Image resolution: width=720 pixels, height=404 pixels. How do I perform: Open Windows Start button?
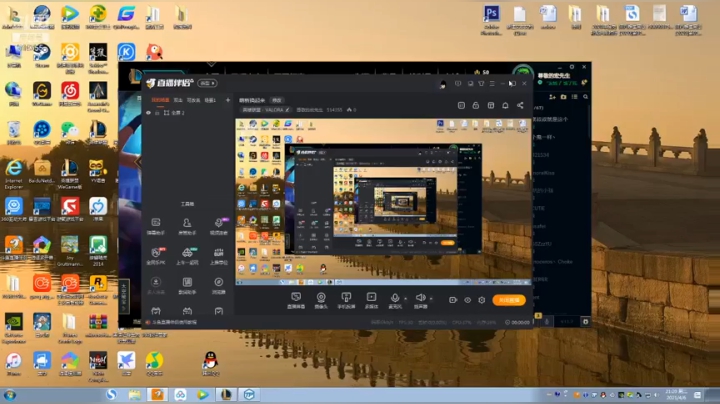[x=10, y=395]
